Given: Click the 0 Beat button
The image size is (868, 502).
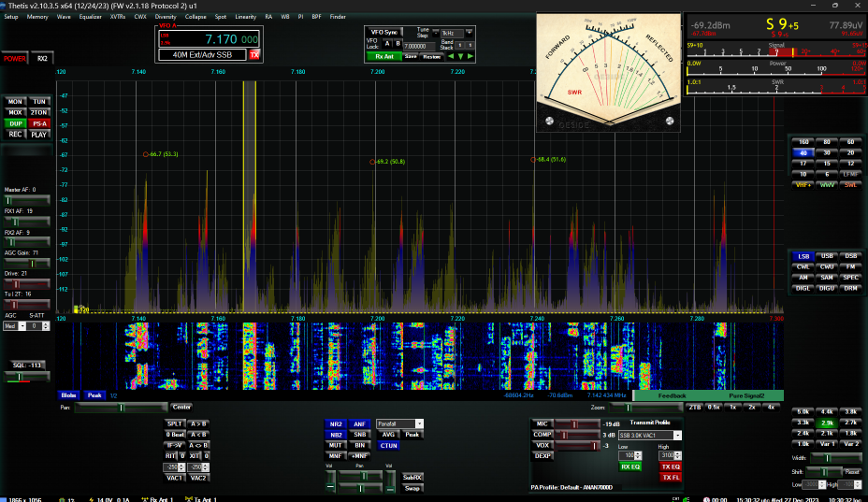Looking at the screenshot, I should tap(174, 435).
